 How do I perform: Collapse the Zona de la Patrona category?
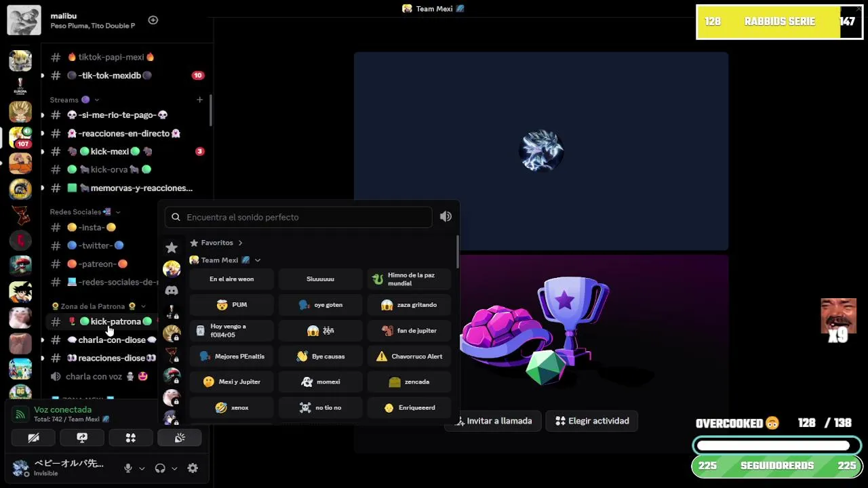pyautogui.click(x=98, y=306)
